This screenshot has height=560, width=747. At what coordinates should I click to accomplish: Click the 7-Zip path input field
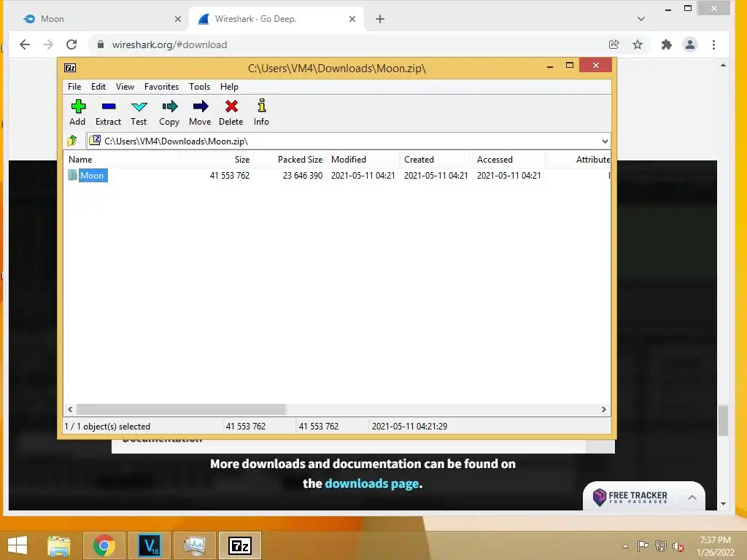(x=348, y=141)
